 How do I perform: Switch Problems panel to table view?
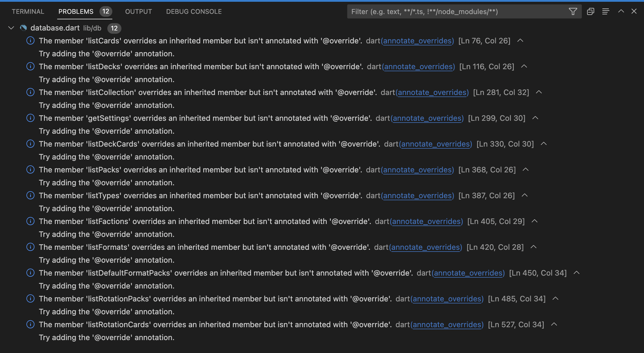(590, 11)
